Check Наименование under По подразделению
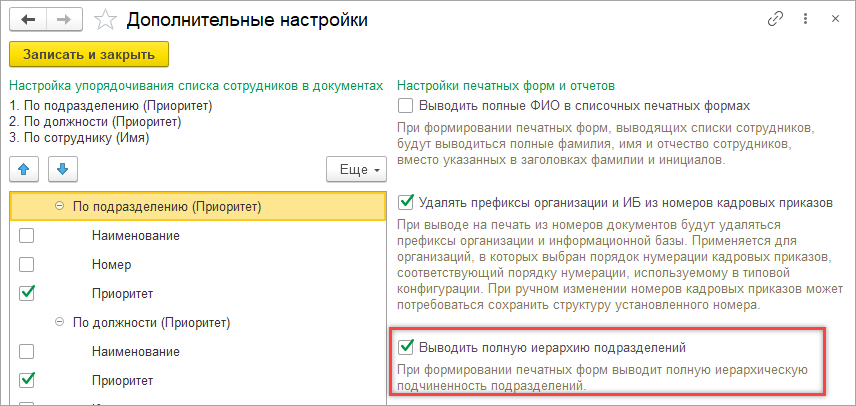The width and height of the screenshot is (856, 406). click(x=27, y=236)
